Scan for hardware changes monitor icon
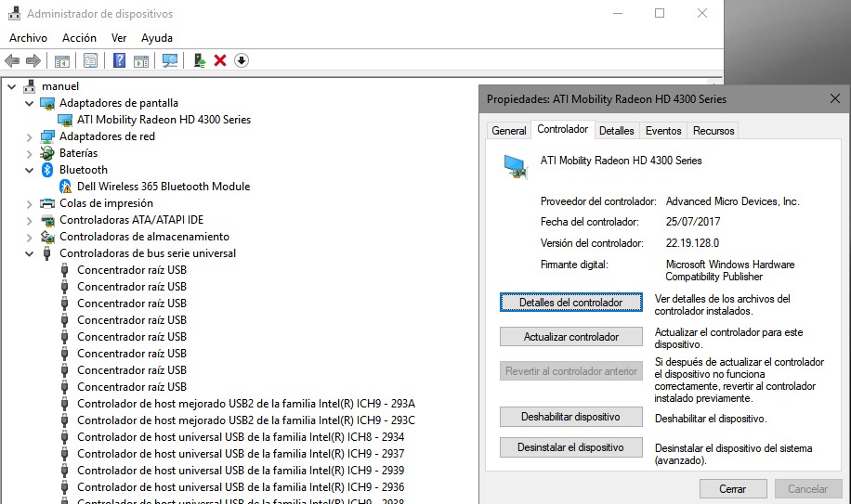Image resolution: width=851 pixels, height=504 pixels. point(170,60)
